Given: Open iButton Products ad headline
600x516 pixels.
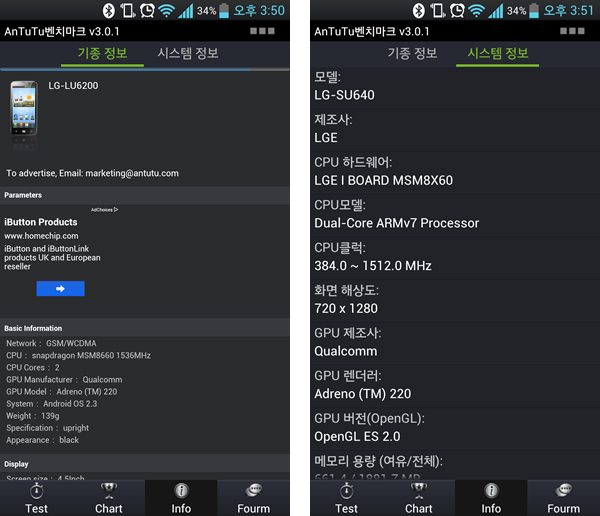Looking at the screenshot, I should (x=41, y=222).
